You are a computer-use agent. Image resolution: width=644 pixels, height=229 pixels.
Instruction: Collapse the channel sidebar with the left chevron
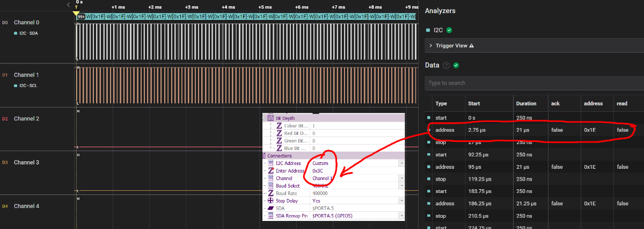click(x=68, y=5)
